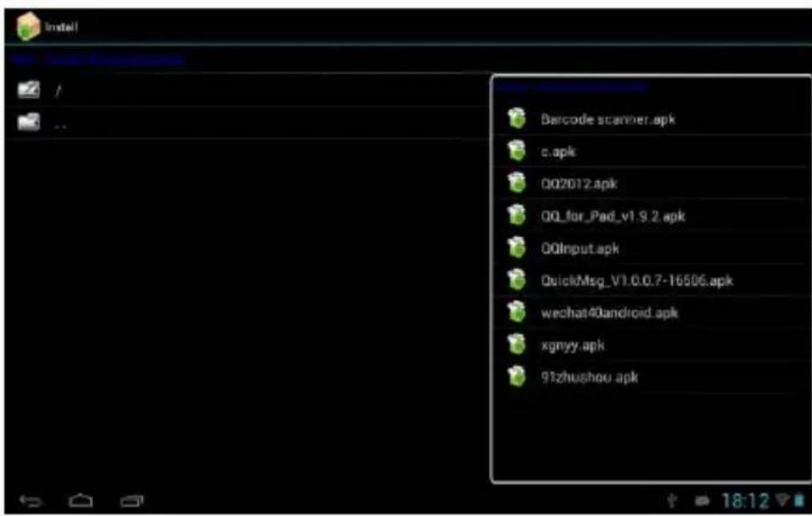
Task: Click the QuickMsg_V1.0.0.7-16506.apk package icon
Action: click(x=516, y=280)
